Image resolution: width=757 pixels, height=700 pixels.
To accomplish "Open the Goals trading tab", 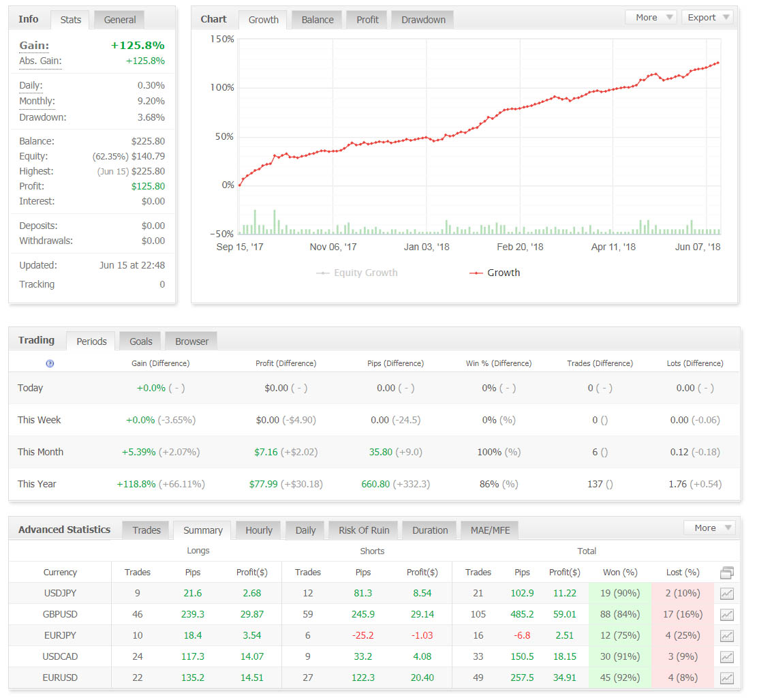I will pos(140,341).
